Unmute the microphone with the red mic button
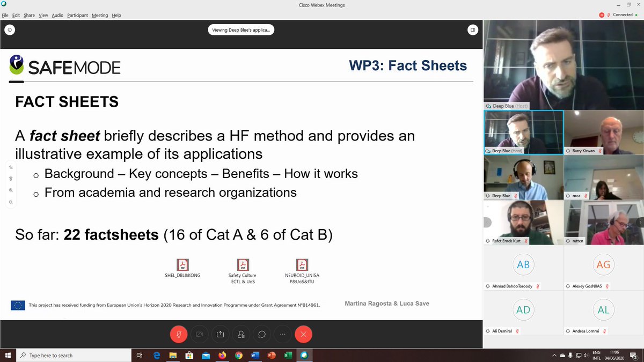Image resolution: width=644 pixels, height=362 pixels. coord(178,334)
